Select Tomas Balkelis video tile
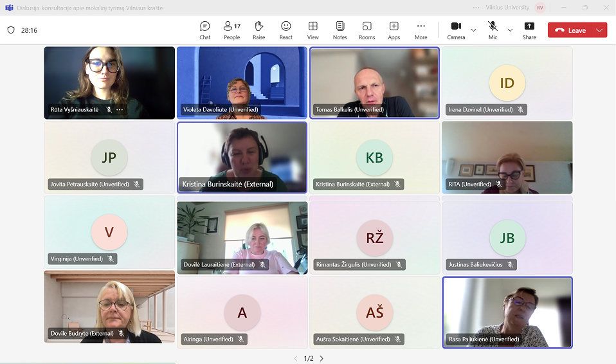This screenshot has width=616, height=364. pos(374,82)
